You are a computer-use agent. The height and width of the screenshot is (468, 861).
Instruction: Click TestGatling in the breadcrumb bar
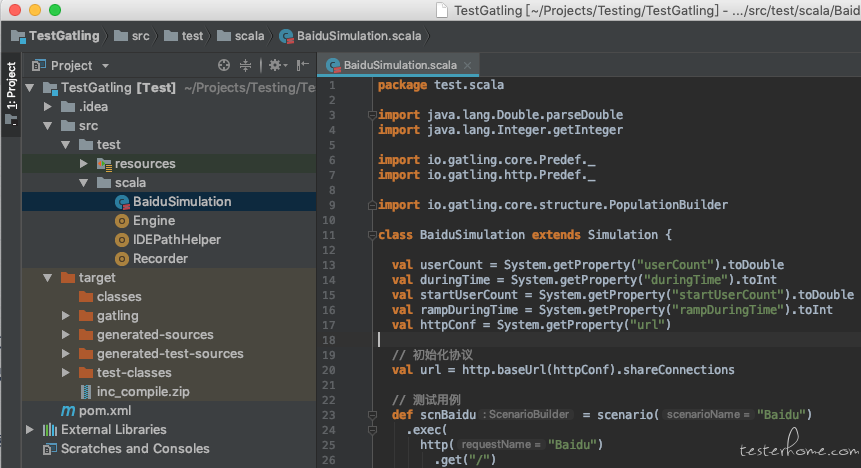tap(55, 36)
